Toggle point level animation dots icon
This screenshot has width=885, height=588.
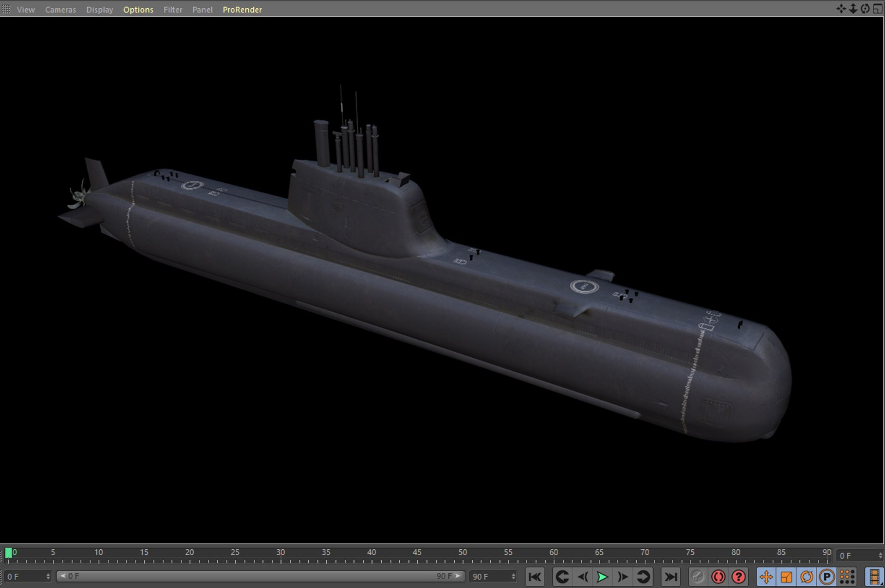point(847,577)
